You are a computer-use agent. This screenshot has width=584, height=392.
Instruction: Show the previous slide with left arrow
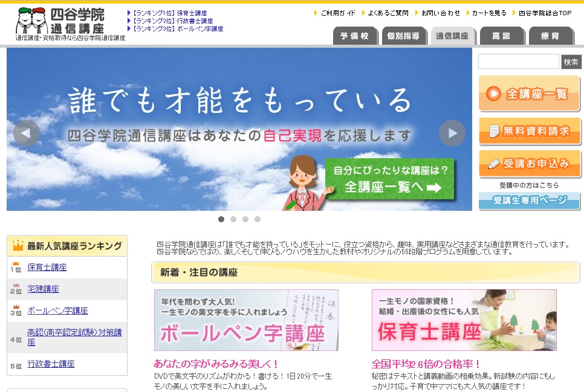click(x=26, y=133)
